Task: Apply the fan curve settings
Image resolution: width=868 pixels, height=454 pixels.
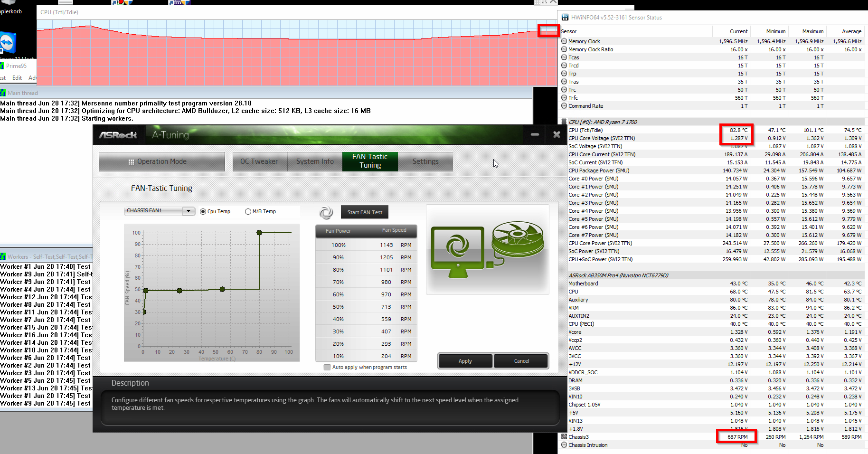Action: [x=465, y=361]
